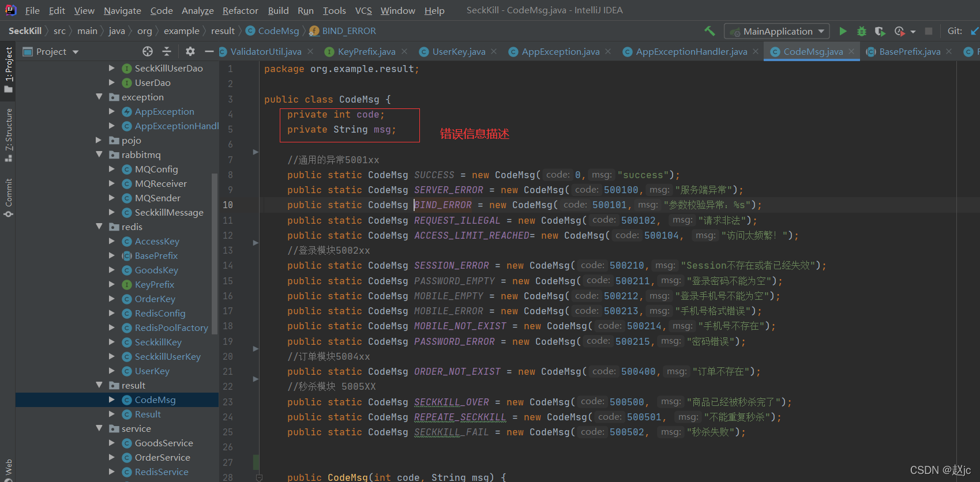The width and height of the screenshot is (980, 482).
Task: Open the Commit tool window
Action: [8, 198]
